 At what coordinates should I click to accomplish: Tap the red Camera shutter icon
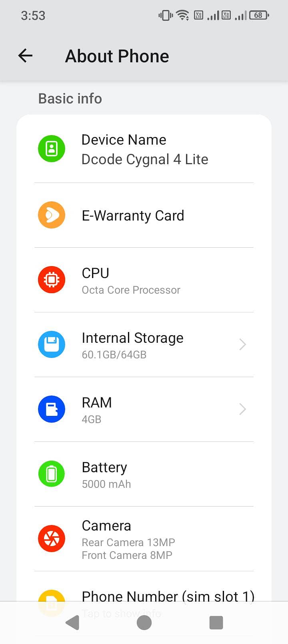pos(52,539)
